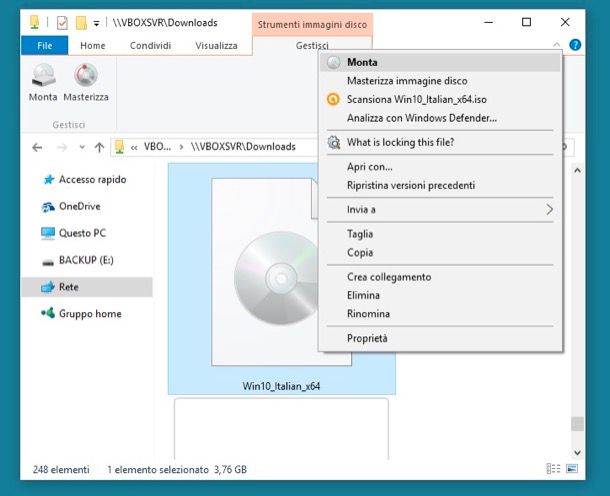The height and width of the screenshot is (496, 610).
Task: Choose Copia in context menu
Action: [440, 252]
